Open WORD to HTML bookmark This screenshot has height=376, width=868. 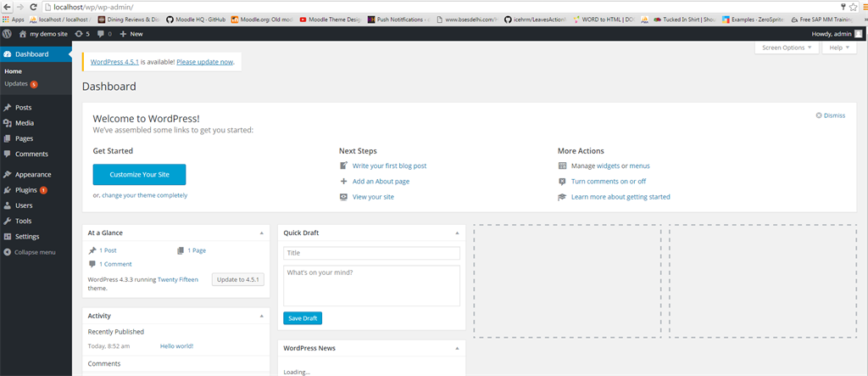[604, 20]
